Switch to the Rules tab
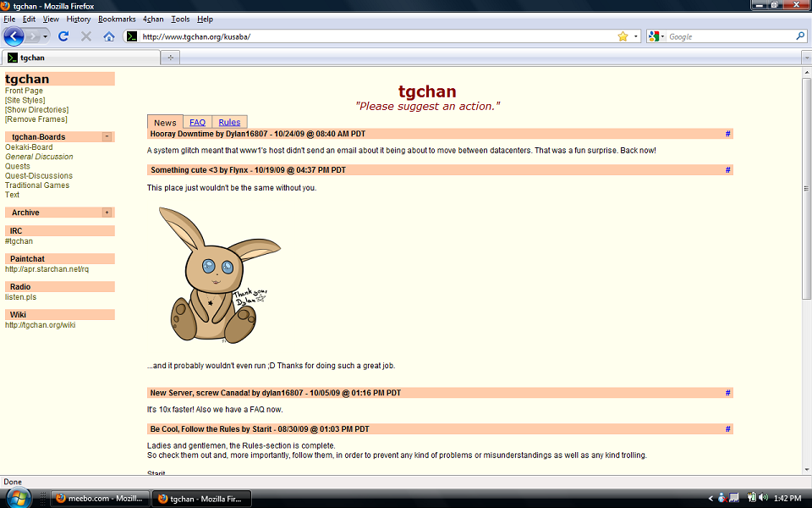812x508 pixels. coord(229,123)
